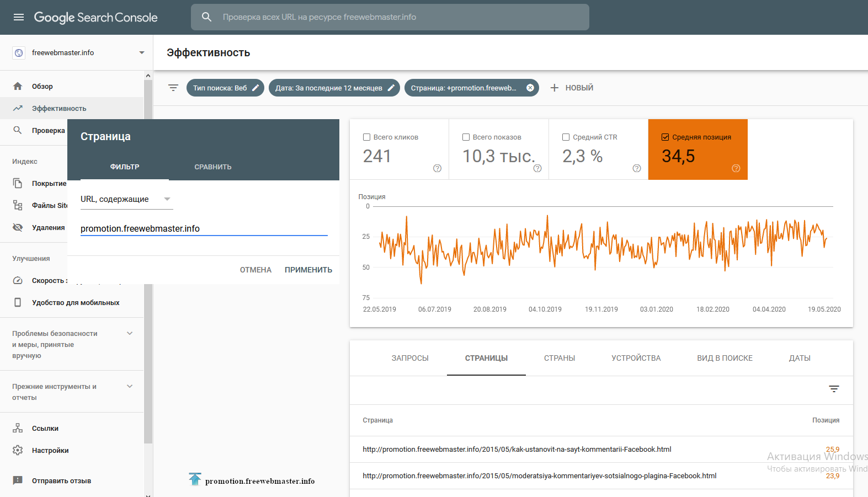This screenshot has width=868, height=497.
Task: Click the Обзор home icon
Action: click(18, 86)
